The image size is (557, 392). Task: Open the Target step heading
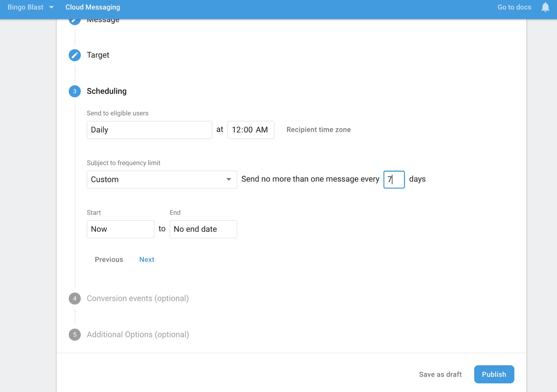click(98, 55)
